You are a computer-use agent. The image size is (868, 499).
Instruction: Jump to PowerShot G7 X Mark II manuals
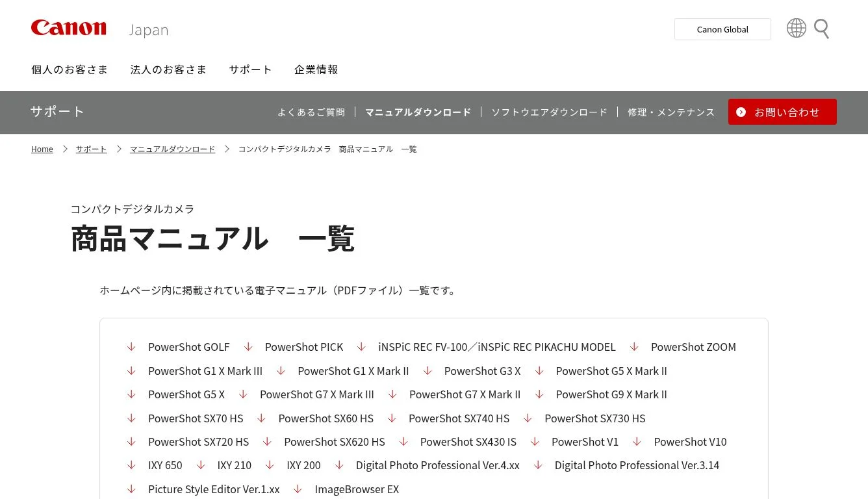tap(465, 394)
